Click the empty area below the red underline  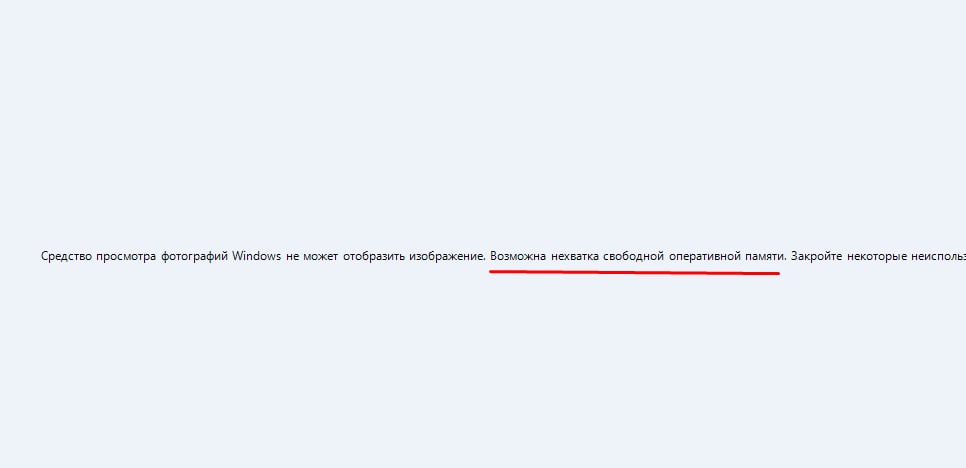point(635,369)
